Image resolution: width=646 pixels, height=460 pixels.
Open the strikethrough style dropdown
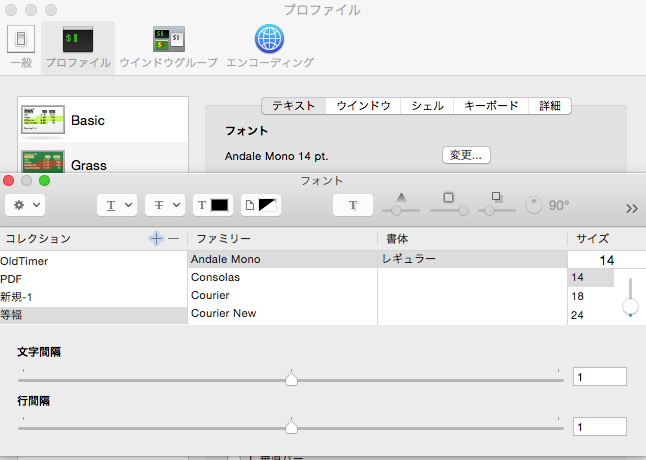click(x=164, y=205)
